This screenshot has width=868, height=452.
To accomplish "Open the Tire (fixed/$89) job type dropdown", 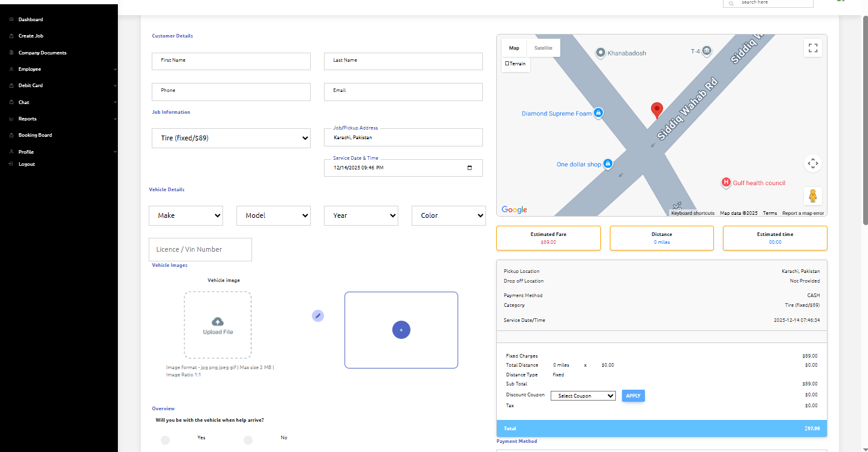I will click(x=231, y=137).
